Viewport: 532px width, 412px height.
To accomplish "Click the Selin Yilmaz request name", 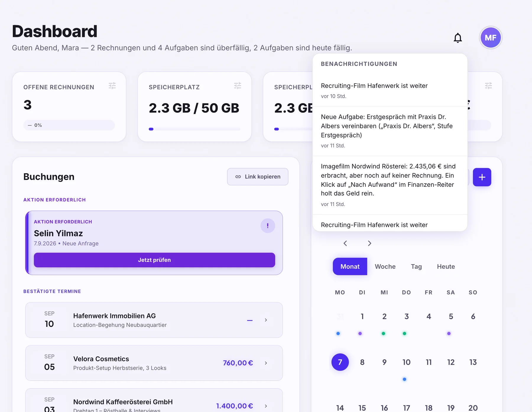I will click(x=58, y=233).
